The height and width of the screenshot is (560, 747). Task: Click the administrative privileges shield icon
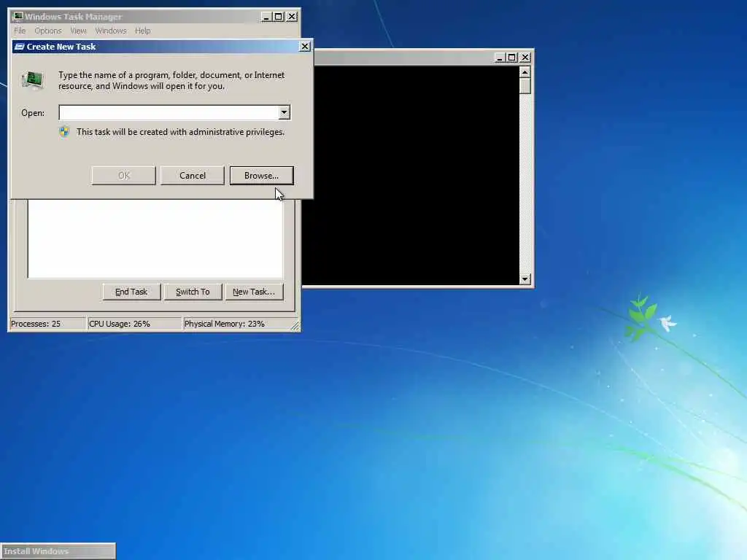[64, 131]
